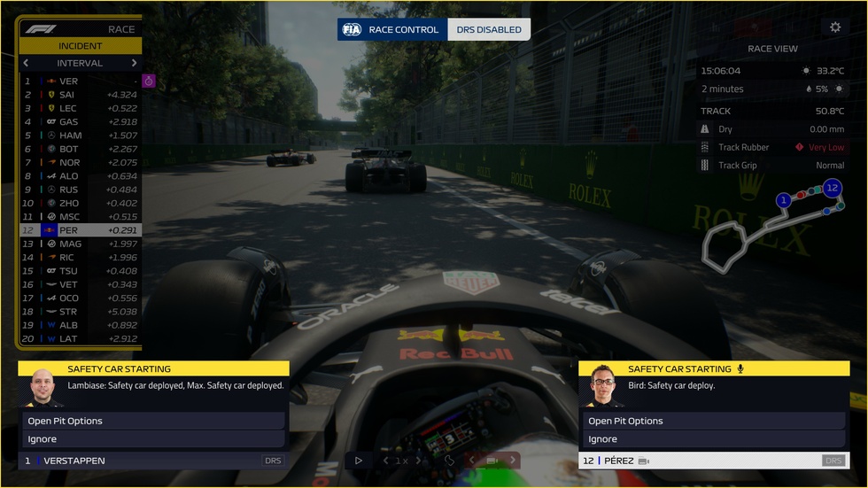The height and width of the screenshot is (488, 868).
Task: Click the RACE VIEW heading
Action: coord(772,49)
